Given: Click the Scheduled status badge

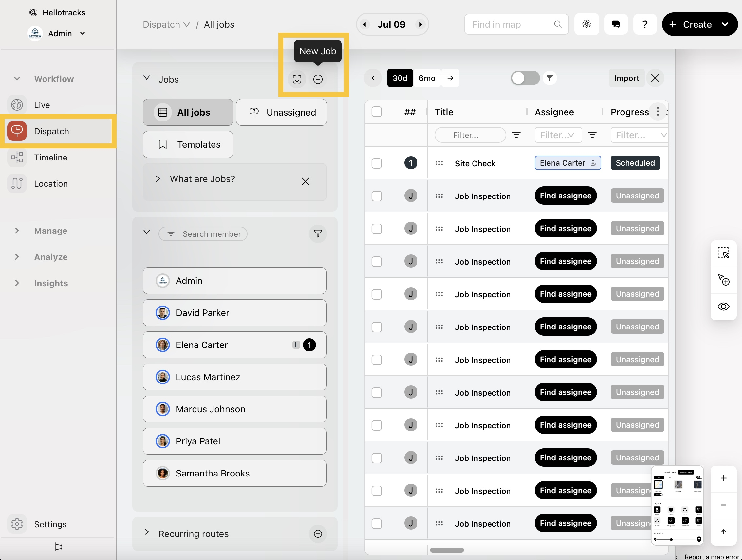Looking at the screenshot, I should pos(635,163).
